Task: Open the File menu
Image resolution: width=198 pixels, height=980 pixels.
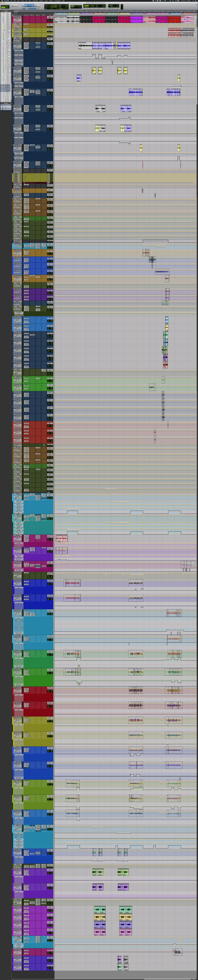Action: [12, 1]
